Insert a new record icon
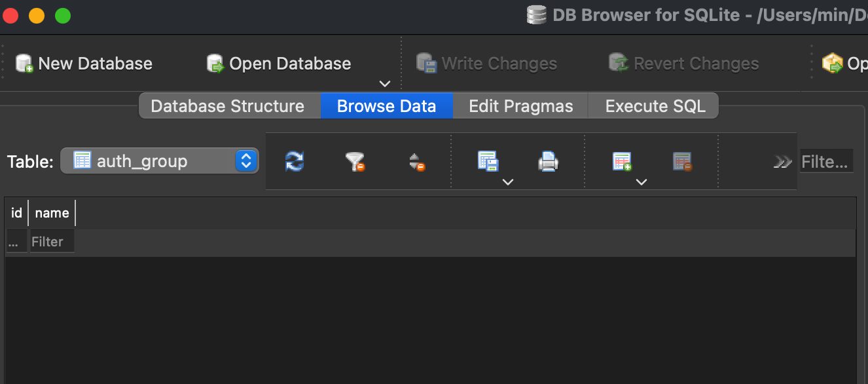 pyautogui.click(x=622, y=161)
